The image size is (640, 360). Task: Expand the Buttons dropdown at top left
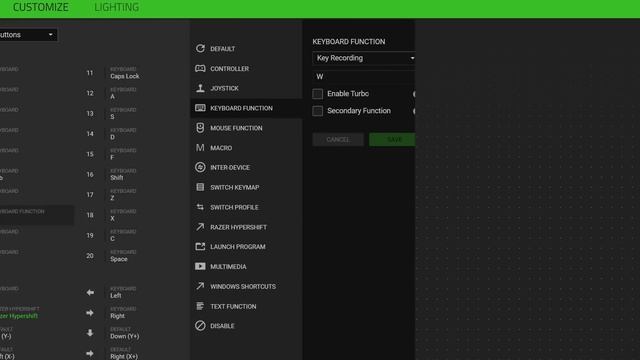(x=28, y=35)
